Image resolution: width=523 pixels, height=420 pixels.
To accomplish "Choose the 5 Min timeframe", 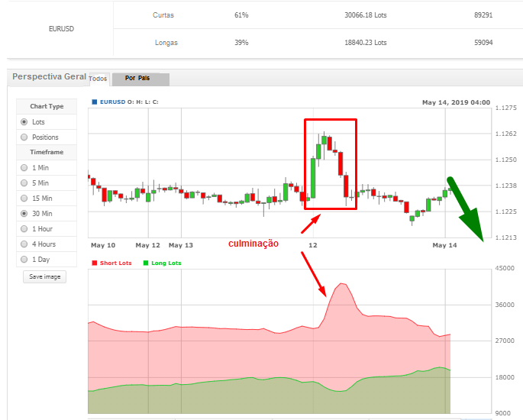I will (x=24, y=183).
